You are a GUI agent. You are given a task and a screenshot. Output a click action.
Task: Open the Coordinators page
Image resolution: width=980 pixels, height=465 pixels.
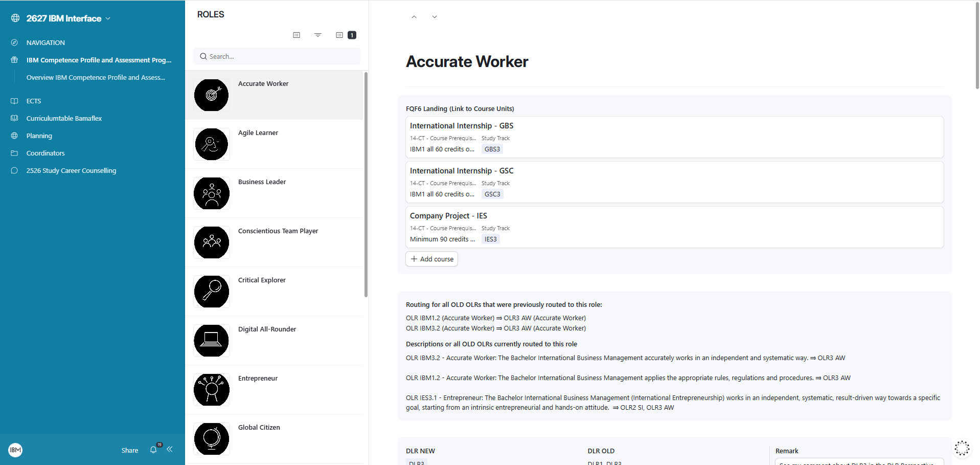45,153
